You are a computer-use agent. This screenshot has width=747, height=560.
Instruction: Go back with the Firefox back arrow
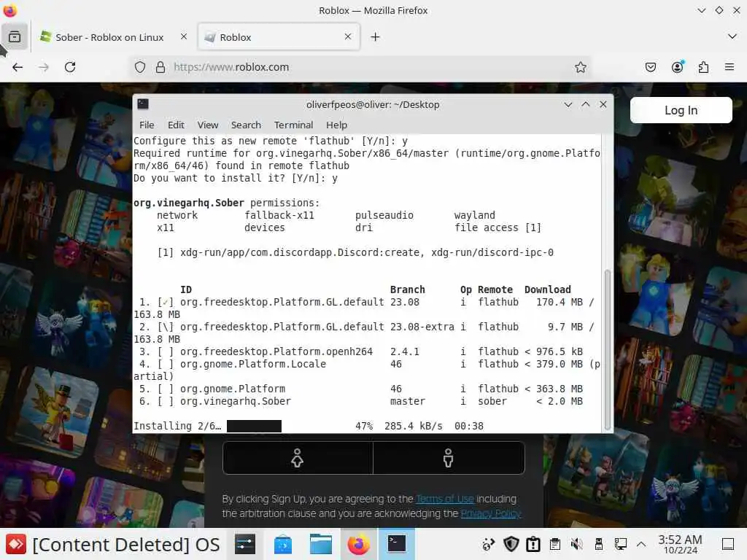[18, 67]
